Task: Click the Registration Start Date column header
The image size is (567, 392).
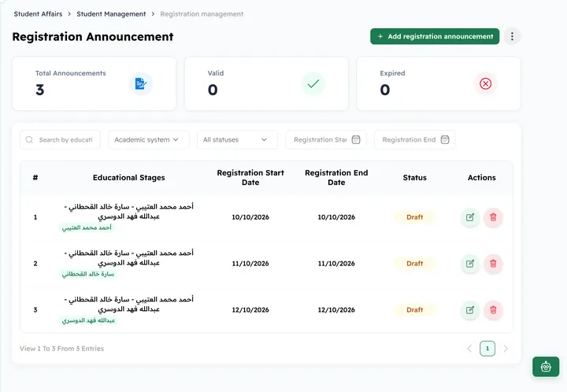Action: coord(250,177)
